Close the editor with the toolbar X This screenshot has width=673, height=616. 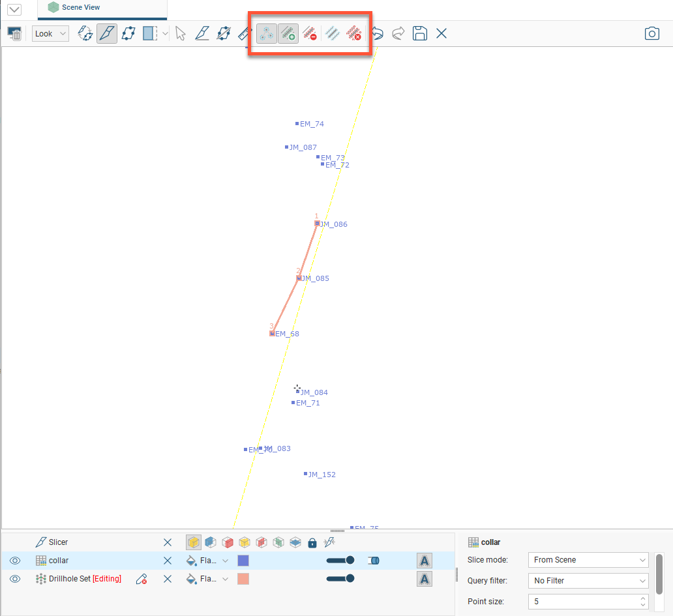tap(441, 33)
